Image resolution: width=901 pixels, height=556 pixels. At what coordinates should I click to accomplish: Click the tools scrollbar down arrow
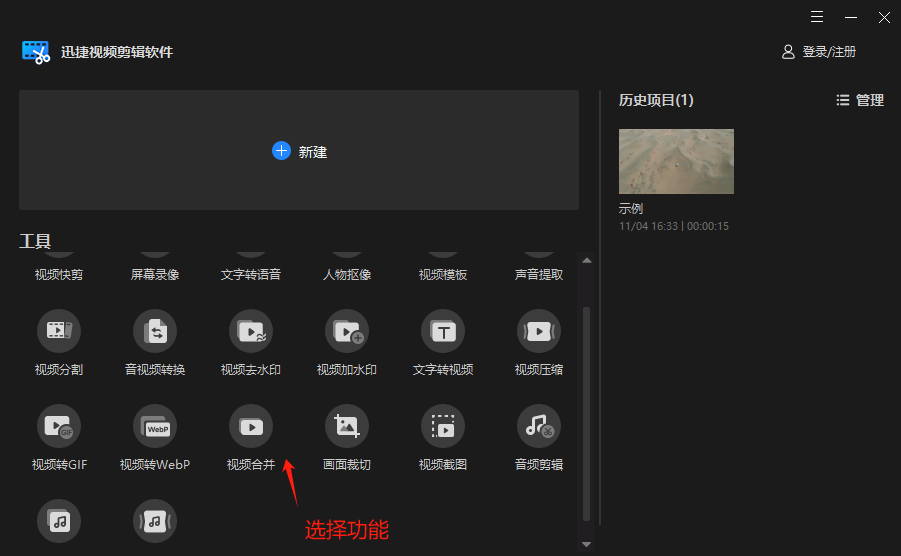tap(586, 544)
